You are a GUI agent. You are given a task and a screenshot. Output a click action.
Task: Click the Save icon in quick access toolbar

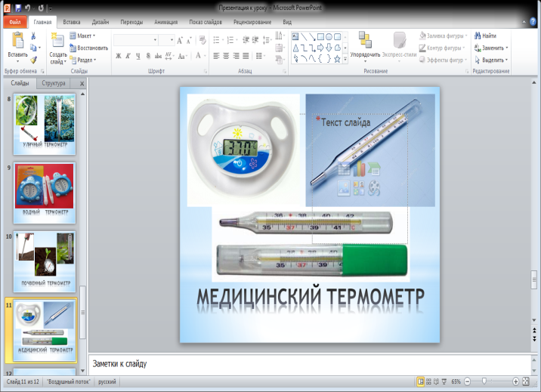(x=17, y=8)
